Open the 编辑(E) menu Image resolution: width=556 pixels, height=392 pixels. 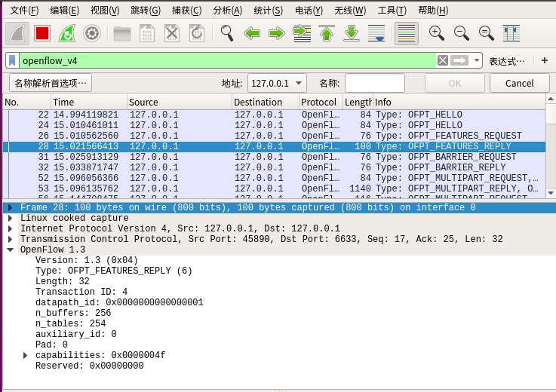(x=65, y=11)
